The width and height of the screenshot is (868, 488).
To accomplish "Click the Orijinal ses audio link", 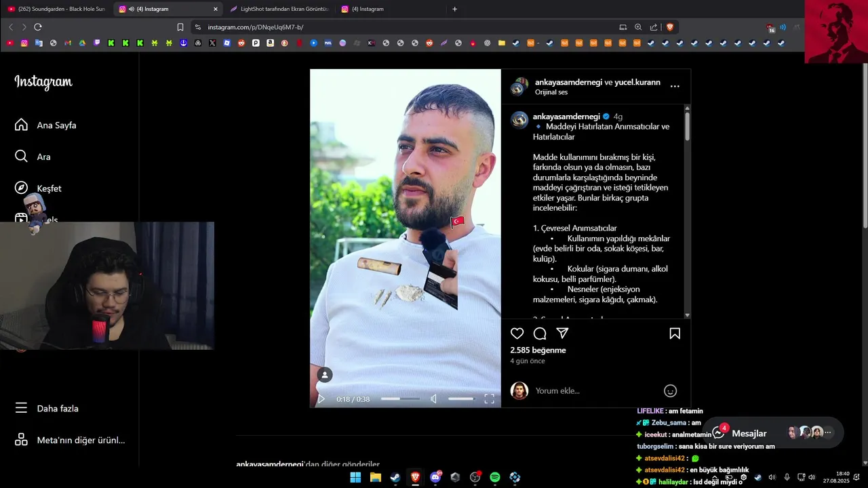I will [x=551, y=92].
